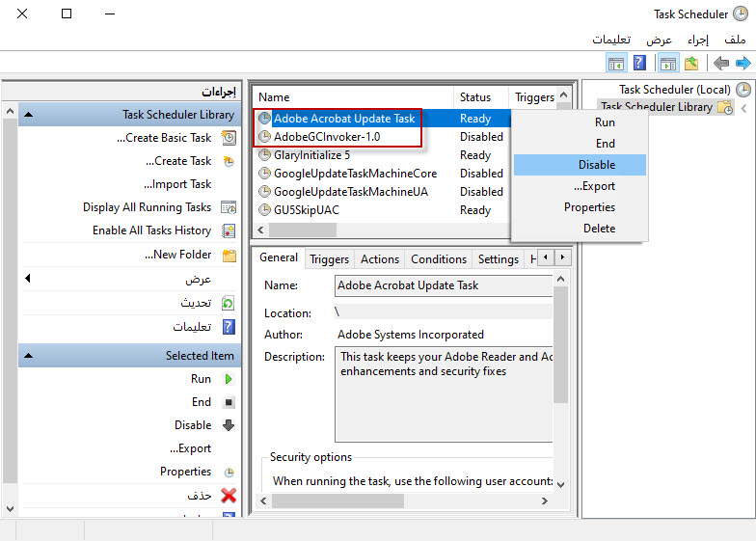756x541 pixels.
Task: Toggle the show/hide action pane toolbar icon
Action: [616, 64]
